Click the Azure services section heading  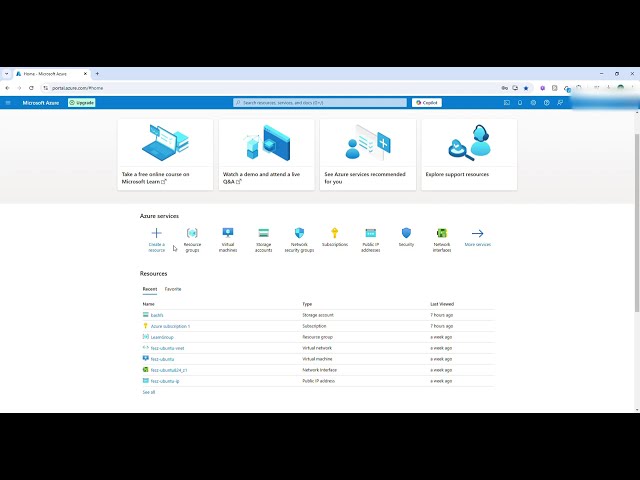[159, 216]
